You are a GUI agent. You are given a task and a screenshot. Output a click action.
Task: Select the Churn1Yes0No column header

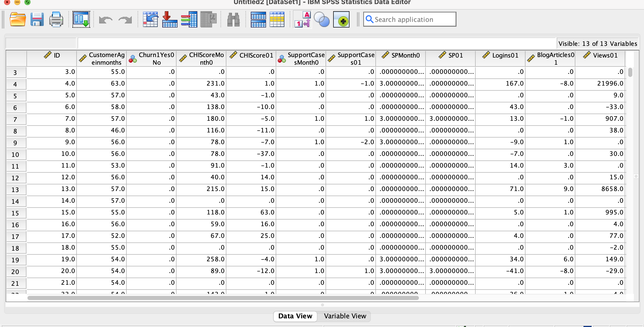tap(152, 59)
